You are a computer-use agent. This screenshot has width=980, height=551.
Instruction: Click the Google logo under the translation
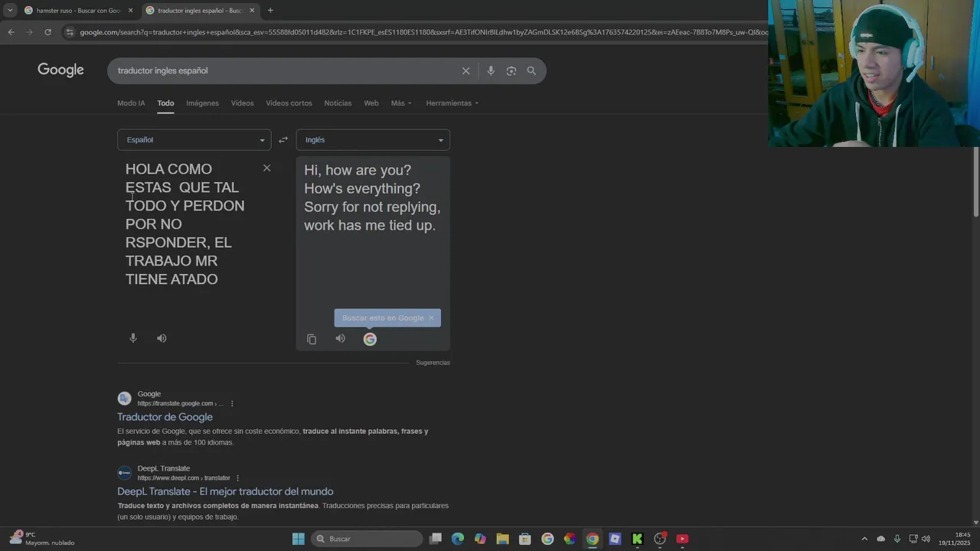point(370,339)
